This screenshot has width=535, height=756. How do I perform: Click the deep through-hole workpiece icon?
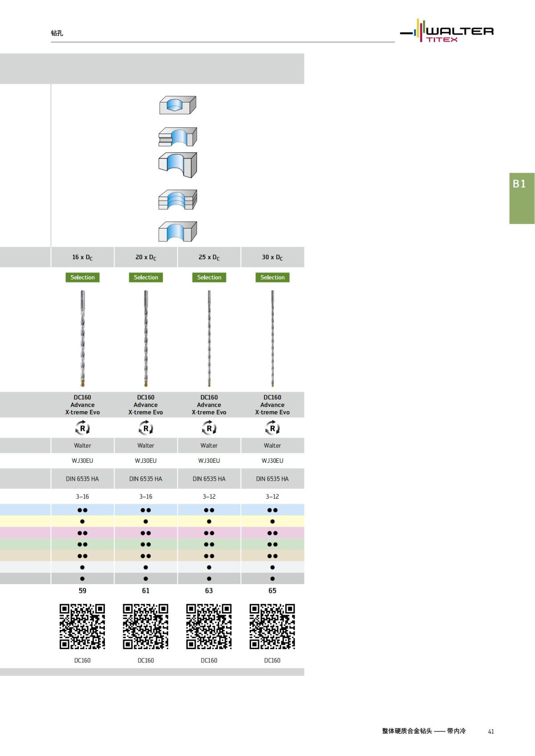[178, 165]
